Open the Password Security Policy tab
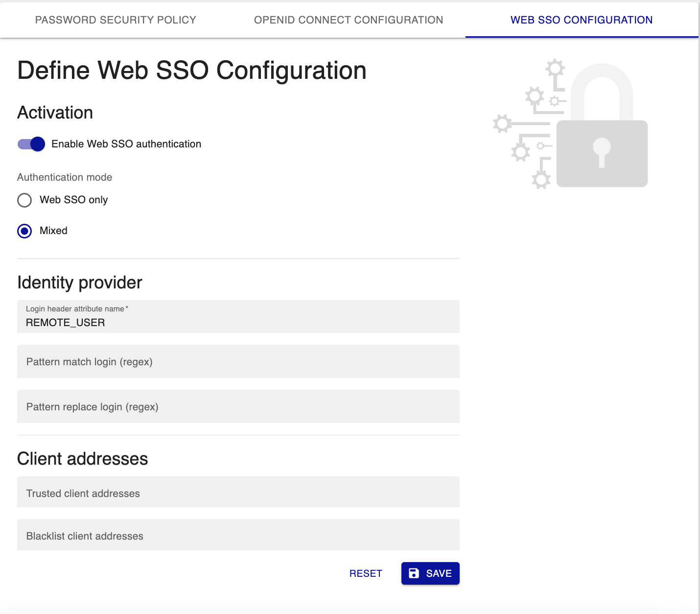 coord(116,20)
